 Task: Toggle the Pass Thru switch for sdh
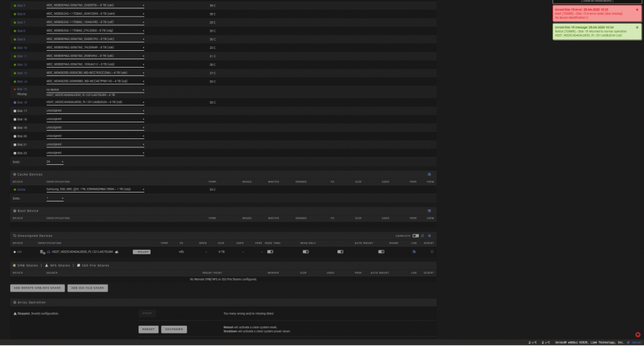(270, 252)
